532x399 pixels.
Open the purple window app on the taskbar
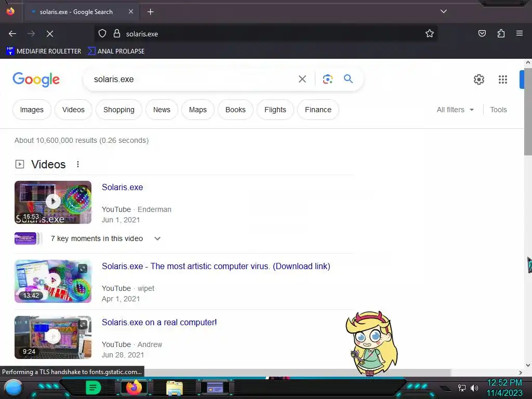[x=215, y=388]
